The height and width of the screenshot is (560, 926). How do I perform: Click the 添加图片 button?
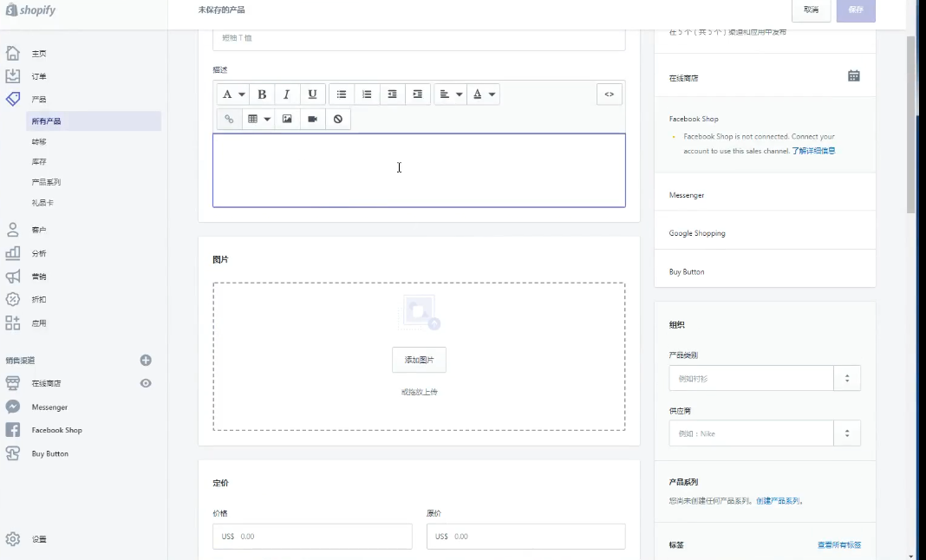tap(419, 360)
